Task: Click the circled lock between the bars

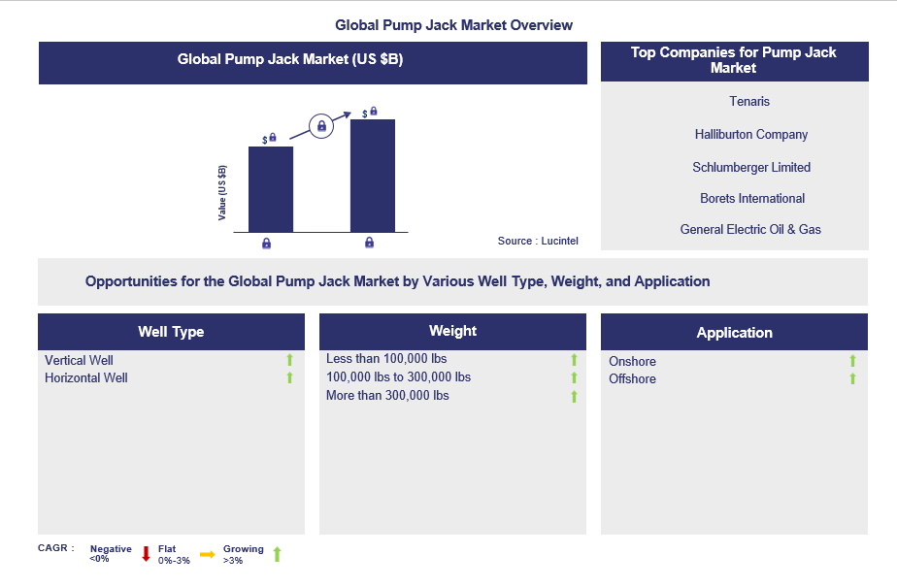Action: click(320, 127)
